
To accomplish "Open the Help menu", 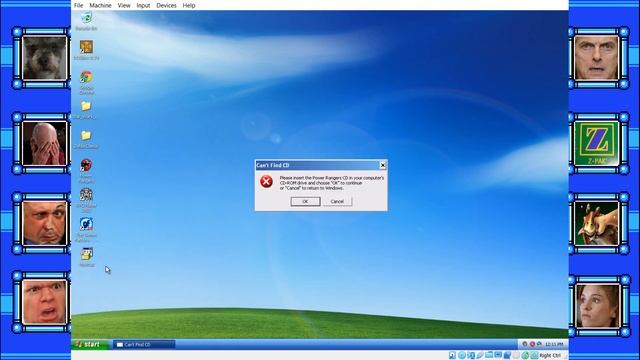I will pos(189,5).
